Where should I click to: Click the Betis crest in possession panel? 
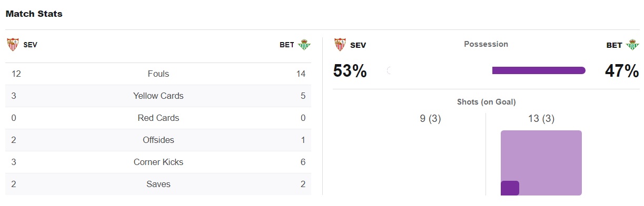(x=632, y=45)
